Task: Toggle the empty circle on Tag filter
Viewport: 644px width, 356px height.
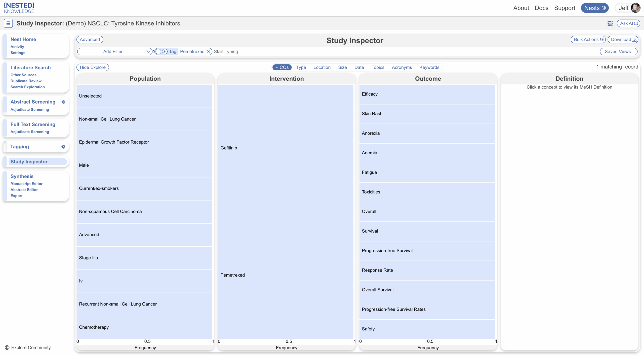Action: tap(158, 52)
